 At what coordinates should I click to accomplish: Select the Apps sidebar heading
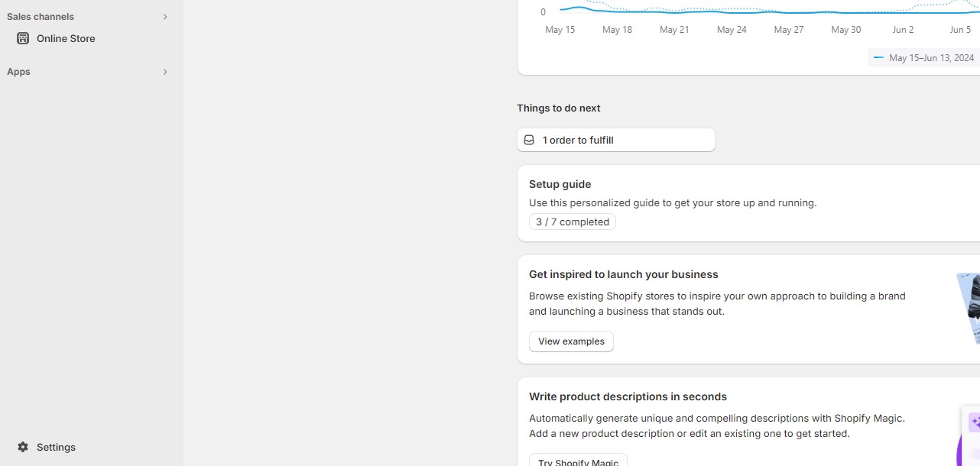pos(18,72)
